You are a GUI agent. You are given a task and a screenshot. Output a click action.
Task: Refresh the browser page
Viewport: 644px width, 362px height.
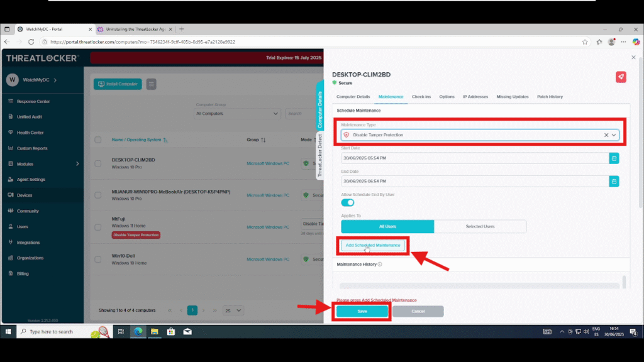[31, 42]
